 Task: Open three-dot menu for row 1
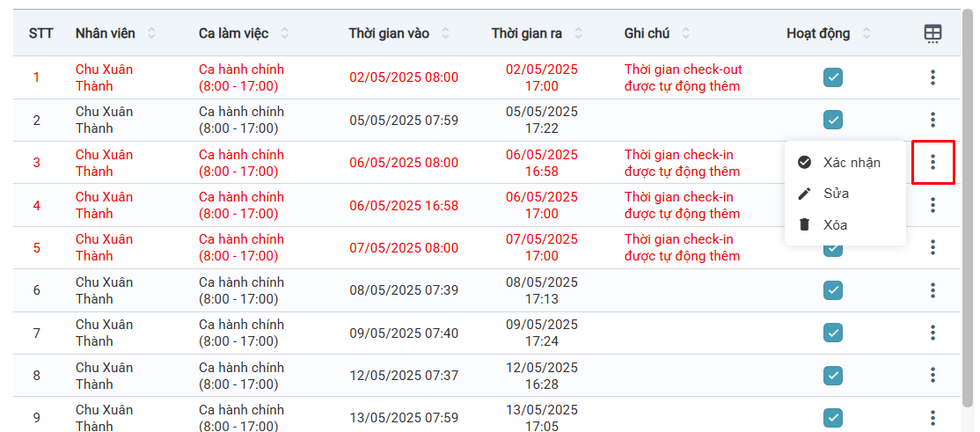click(x=932, y=77)
